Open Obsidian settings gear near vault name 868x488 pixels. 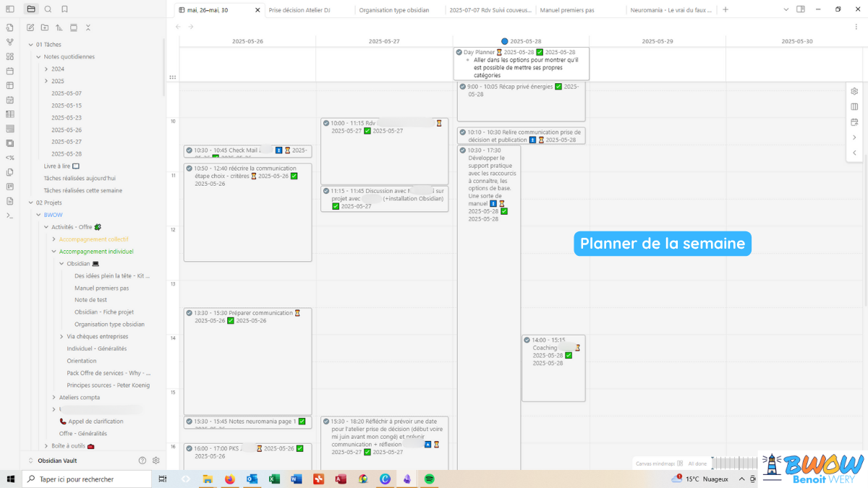coord(156,461)
